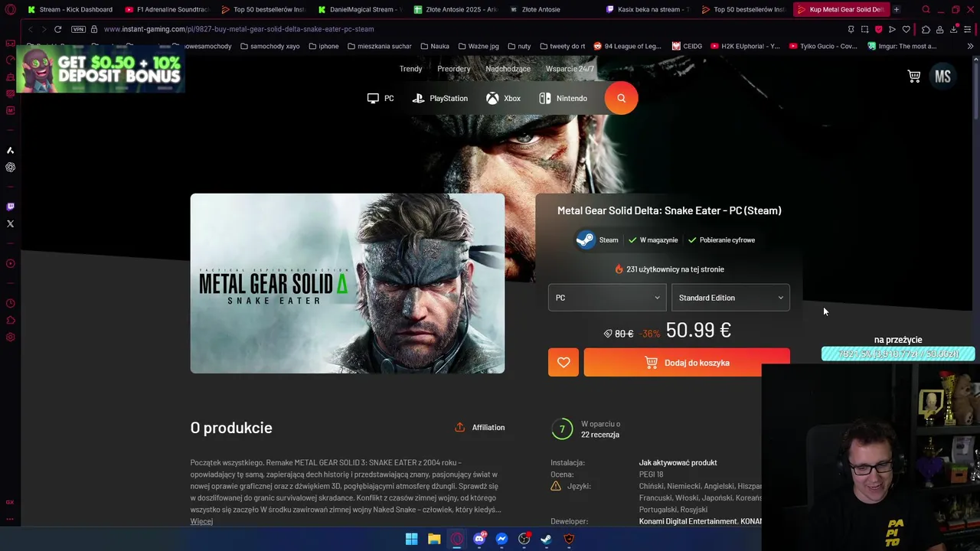Image resolution: width=980 pixels, height=551 pixels.
Task: Click the orange search button
Action: coord(621,98)
